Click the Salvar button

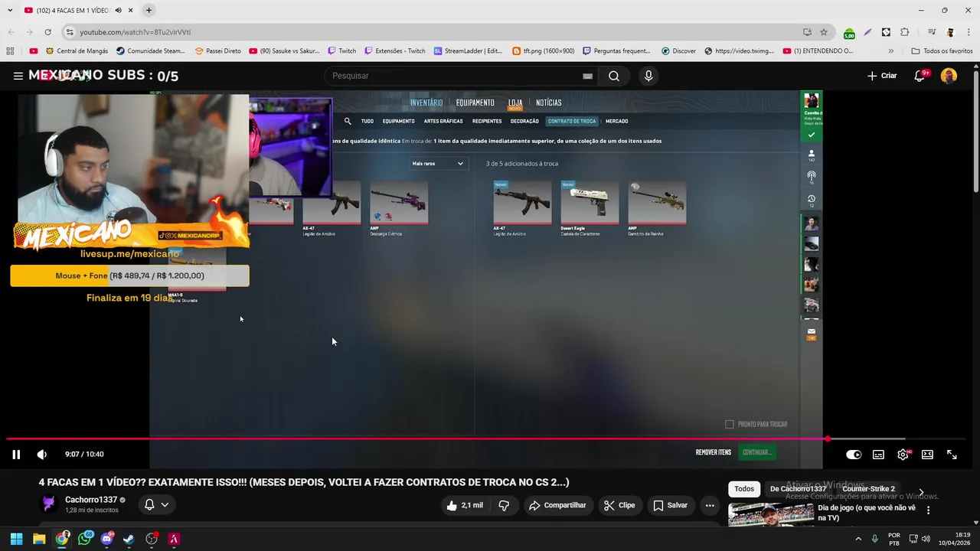670,505
